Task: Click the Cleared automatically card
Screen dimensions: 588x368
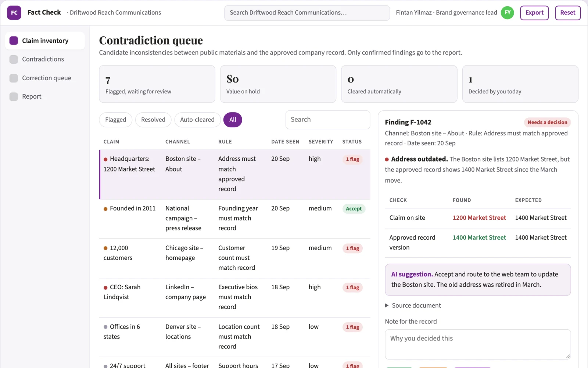Action: (399, 84)
